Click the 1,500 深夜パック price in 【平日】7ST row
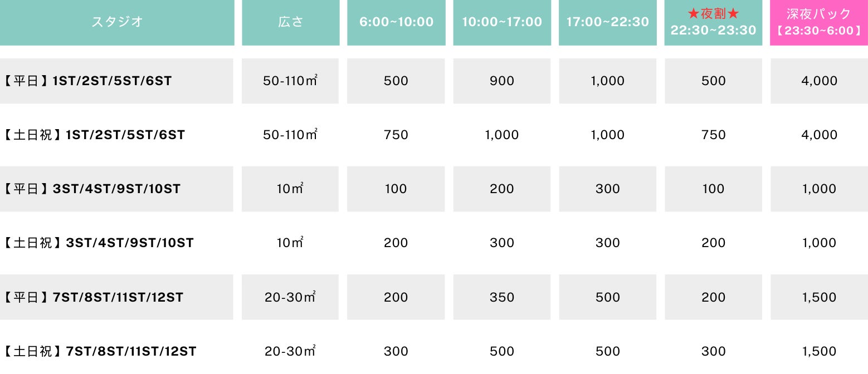This screenshot has width=868, height=374. click(819, 298)
